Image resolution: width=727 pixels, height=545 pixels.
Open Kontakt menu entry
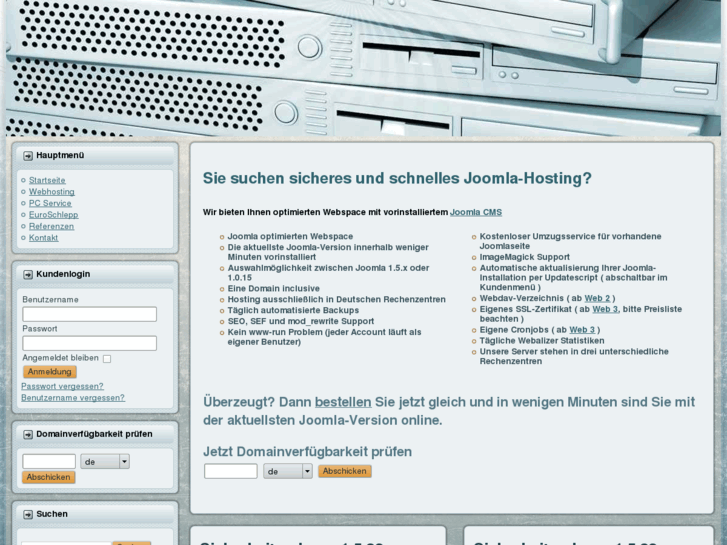44,238
